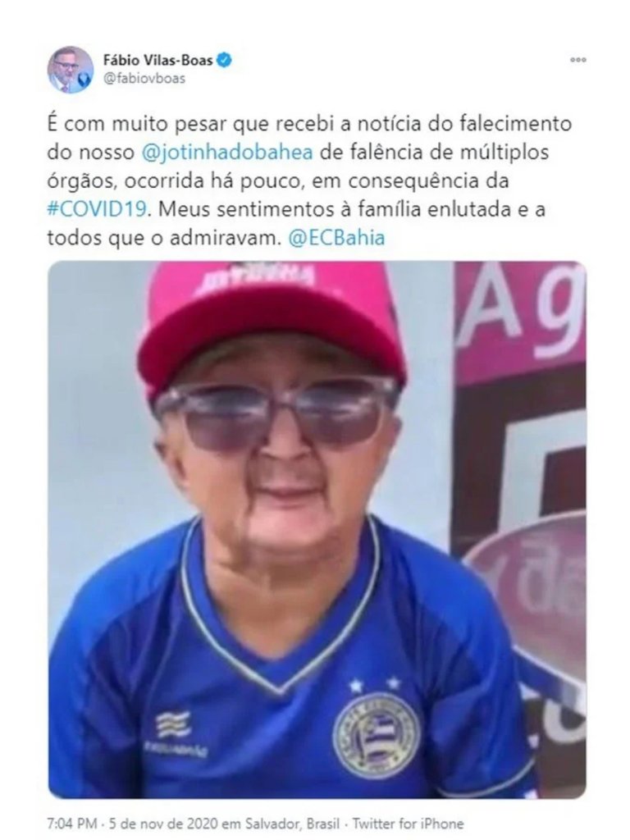The image size is (630, 840).
Task: Open the three-dot more options menu
Action: tap(578, 60)
